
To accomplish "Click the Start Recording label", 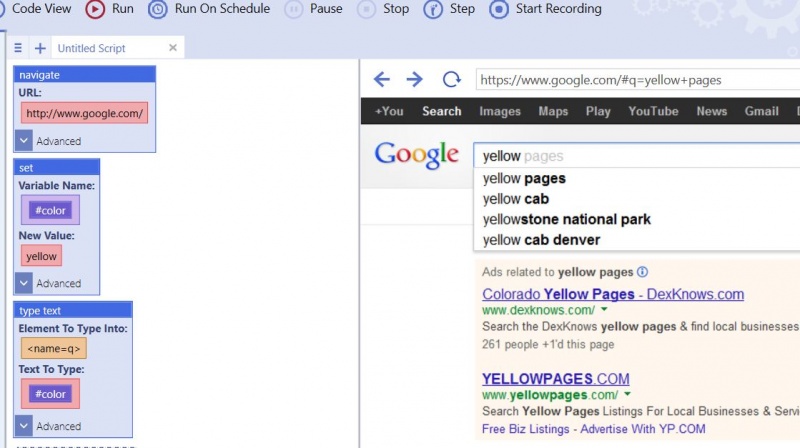I will (x=558, y=9).
